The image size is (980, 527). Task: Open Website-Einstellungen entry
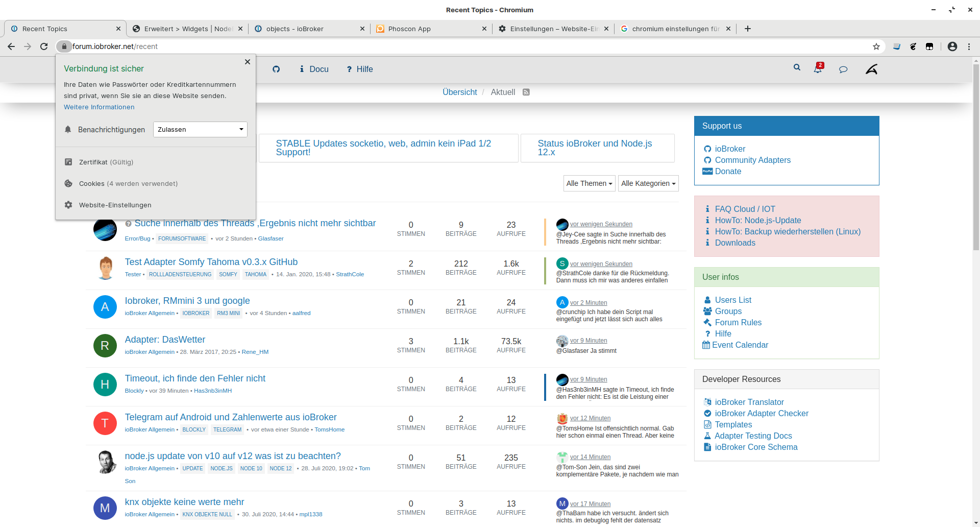tap(156, 205)
